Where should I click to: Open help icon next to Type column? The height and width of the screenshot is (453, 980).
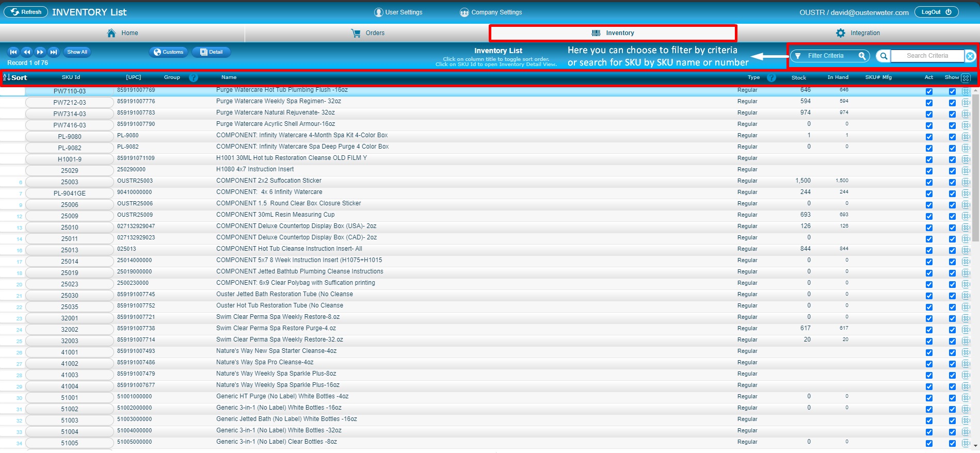point(772,78)
